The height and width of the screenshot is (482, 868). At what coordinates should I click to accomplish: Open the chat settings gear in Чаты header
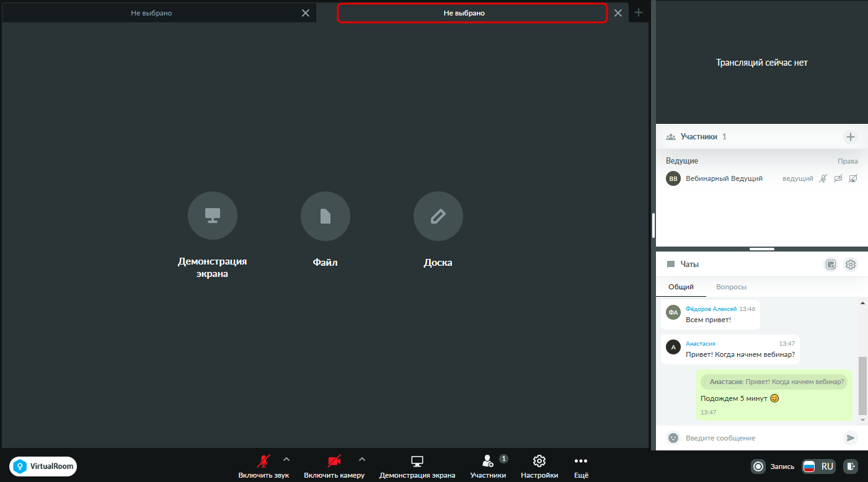(851, 265)
